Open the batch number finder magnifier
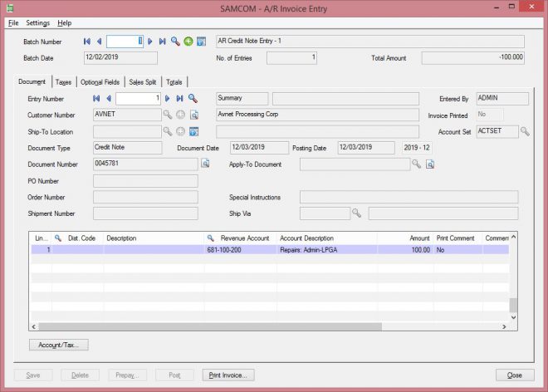Viewport: 548px width, 392px height. [x=175, y=42]
